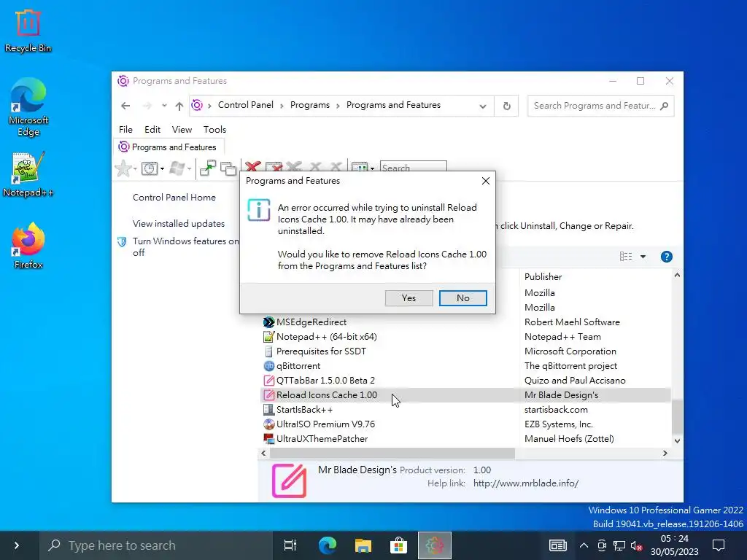Click the Publisher column header
Viewport: 747px width, 560px height.
(x=543, y=276)
